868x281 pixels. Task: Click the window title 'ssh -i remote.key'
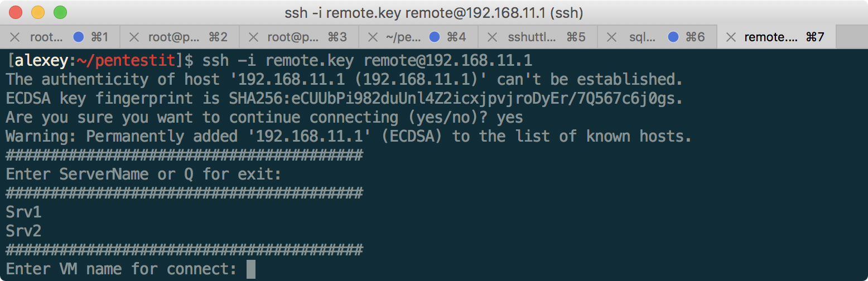click(433, 12)
